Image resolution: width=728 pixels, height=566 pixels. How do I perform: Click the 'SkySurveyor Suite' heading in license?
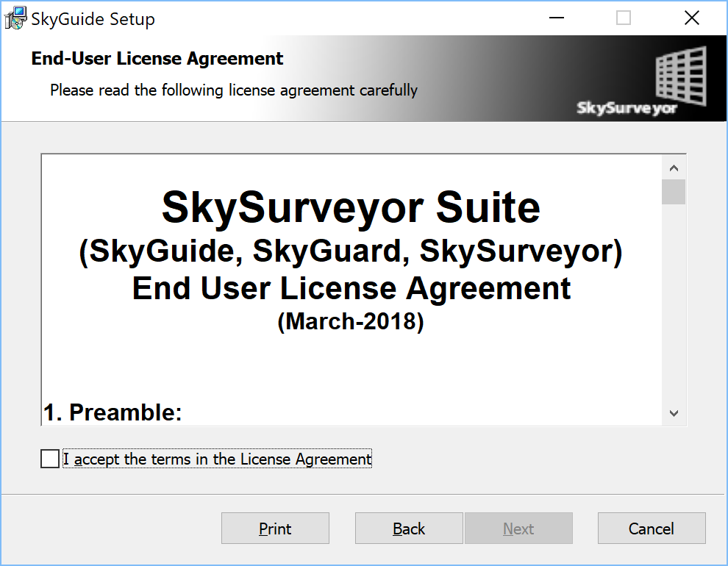[351, 208]
